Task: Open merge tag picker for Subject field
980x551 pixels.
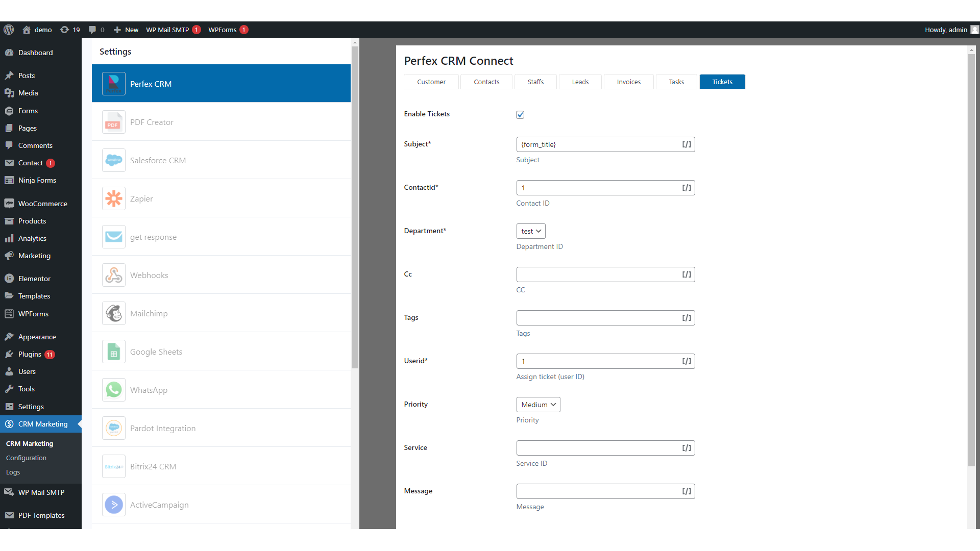Action: coord(687,144)
